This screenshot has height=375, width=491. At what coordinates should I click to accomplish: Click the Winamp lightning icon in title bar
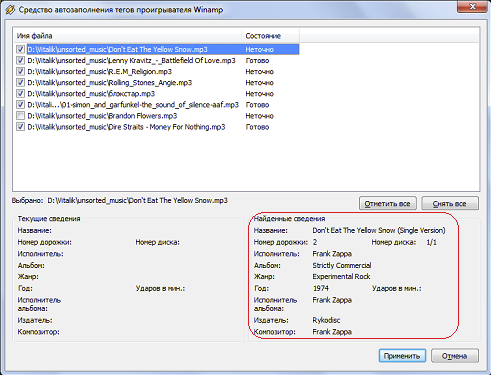(10, 10)
